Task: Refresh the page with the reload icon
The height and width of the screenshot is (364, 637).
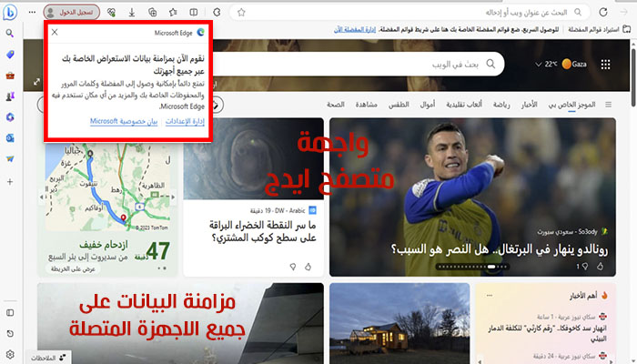Action: click(603, 12)
